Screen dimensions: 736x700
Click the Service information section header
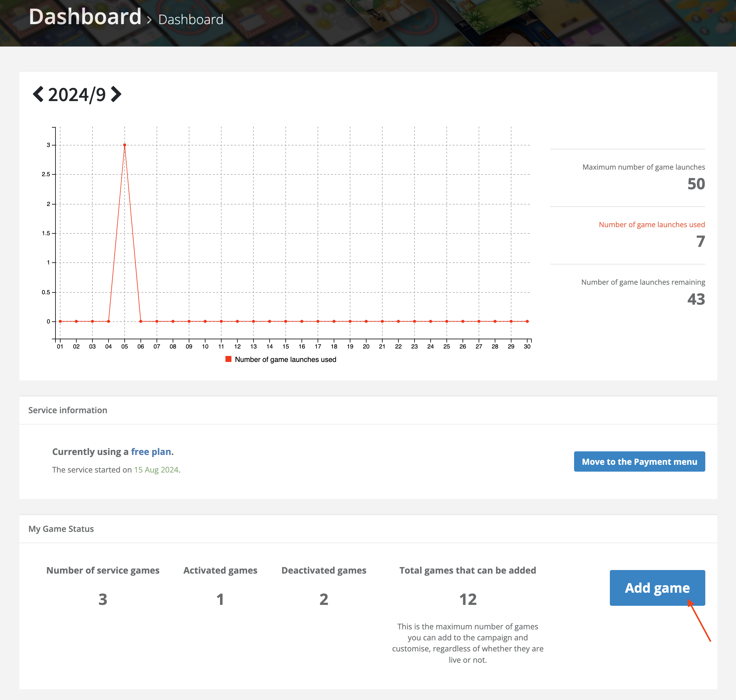[x=68, y=410]
